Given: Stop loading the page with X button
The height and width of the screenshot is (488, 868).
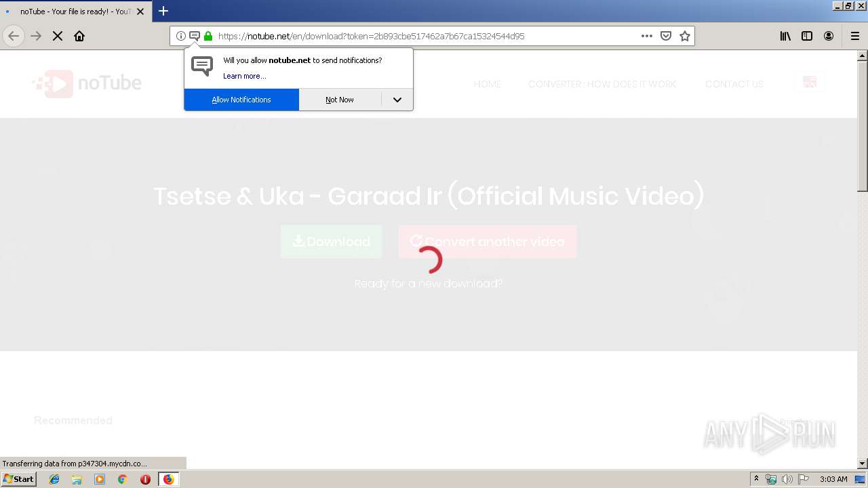Looking at the screenshot, I should [x=58, y=36].
